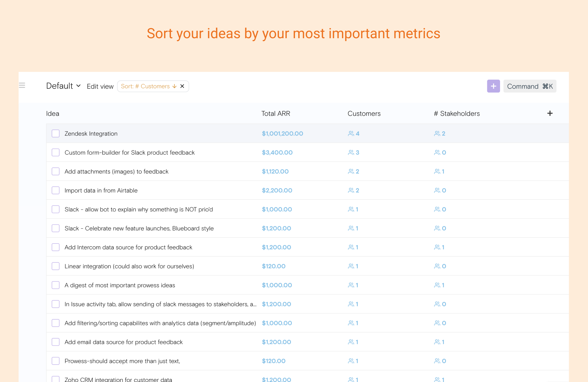Open the Sort: # Customers chip
Image resolution: width=588 pixels, height=382 pixels.
click(145, 86)
